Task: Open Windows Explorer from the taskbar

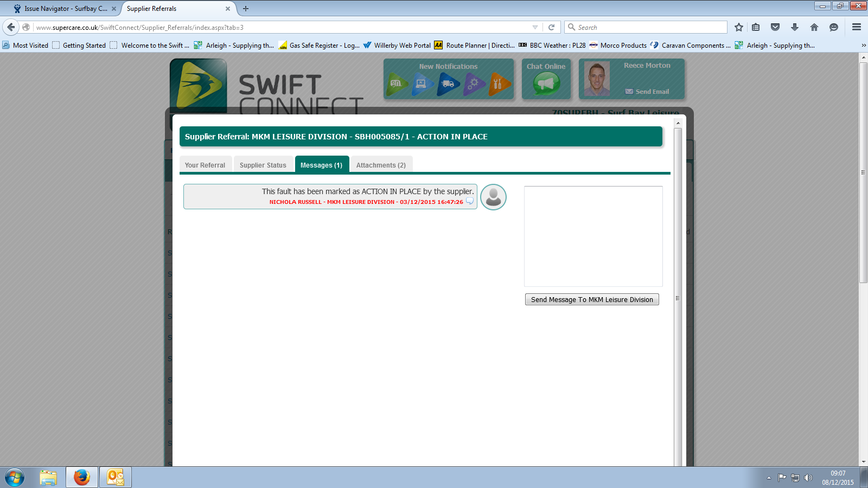Action: click(48, 478)
